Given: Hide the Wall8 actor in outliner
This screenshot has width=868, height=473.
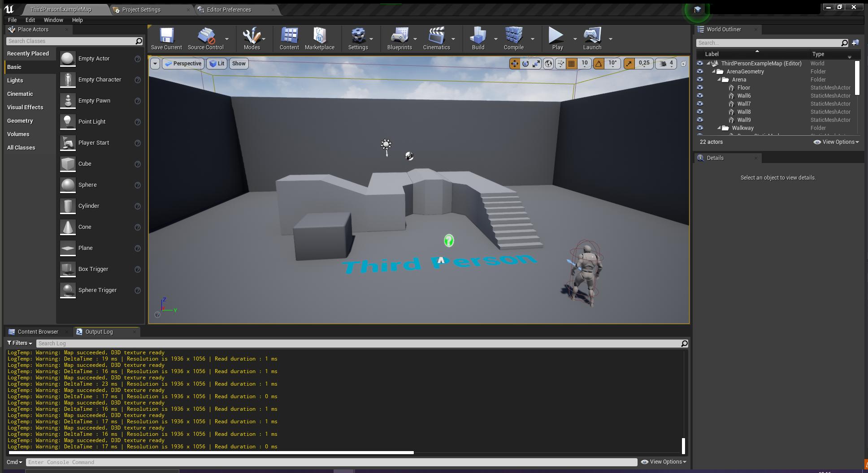Looking at the screenshot, I should coord(699,112).
